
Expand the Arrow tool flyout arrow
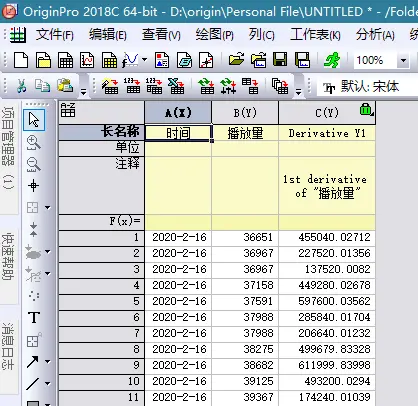point(48,362)
